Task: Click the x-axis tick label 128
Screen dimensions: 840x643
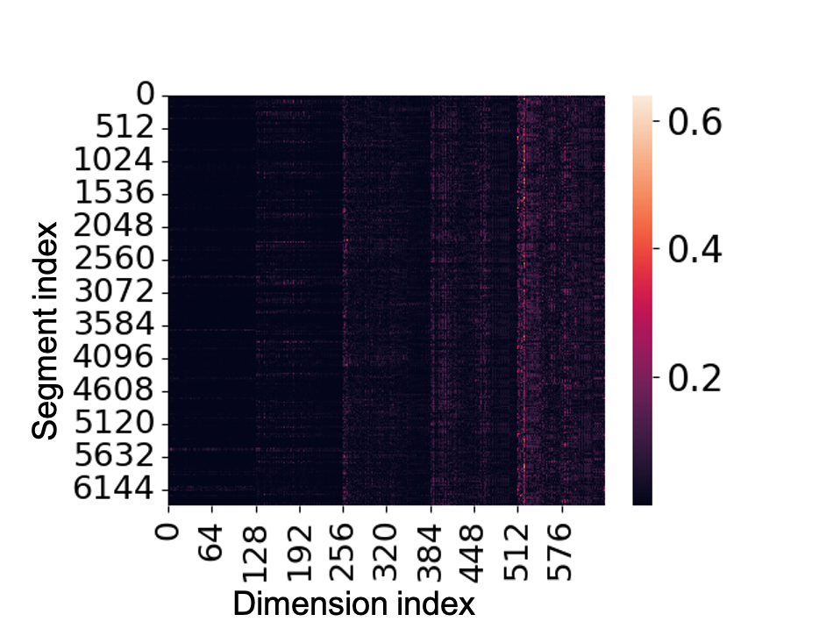Action: 255,554
